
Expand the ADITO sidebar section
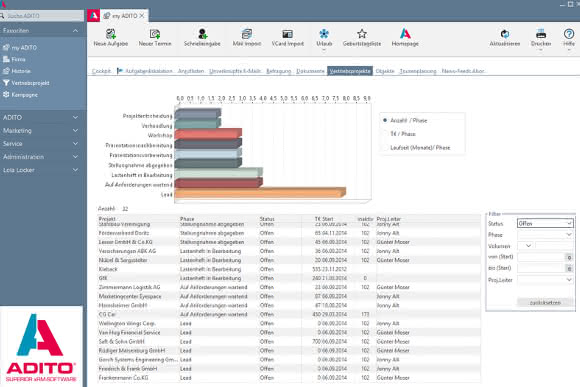coord(75,117)
